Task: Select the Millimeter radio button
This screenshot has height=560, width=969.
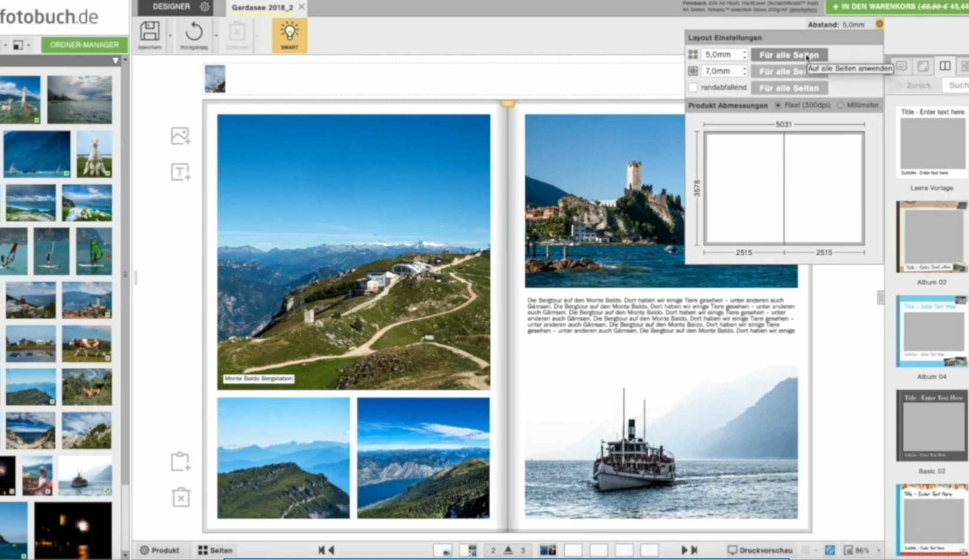Action: (x=840, y=105)
